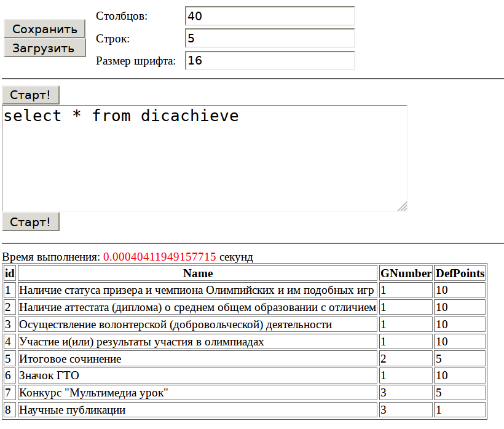Focus the Строк input field

coord(270,38)
